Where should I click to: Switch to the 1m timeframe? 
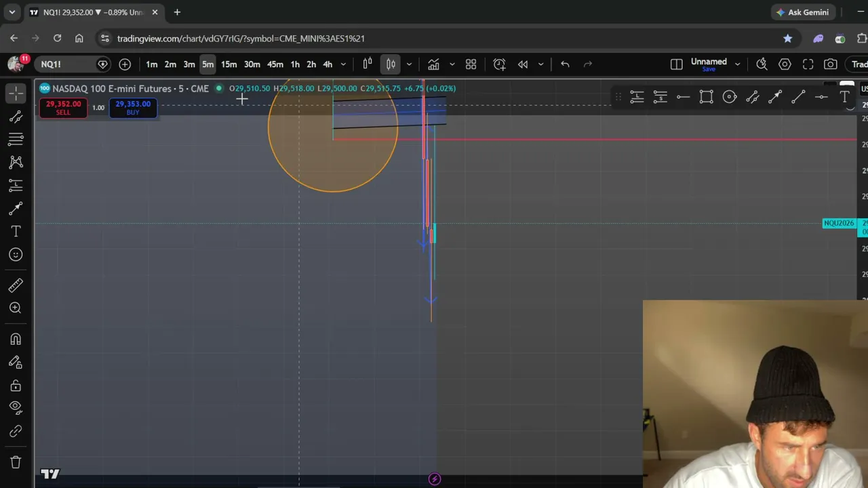click(152, 64)
